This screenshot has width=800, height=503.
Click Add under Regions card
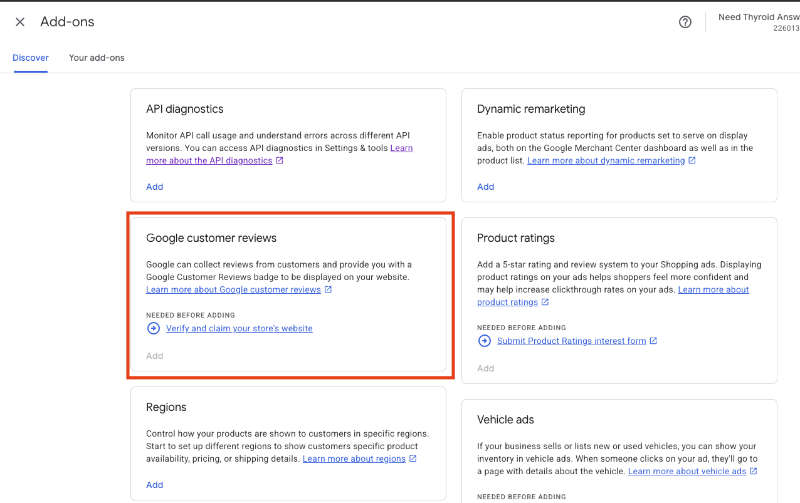click(154, 485)
